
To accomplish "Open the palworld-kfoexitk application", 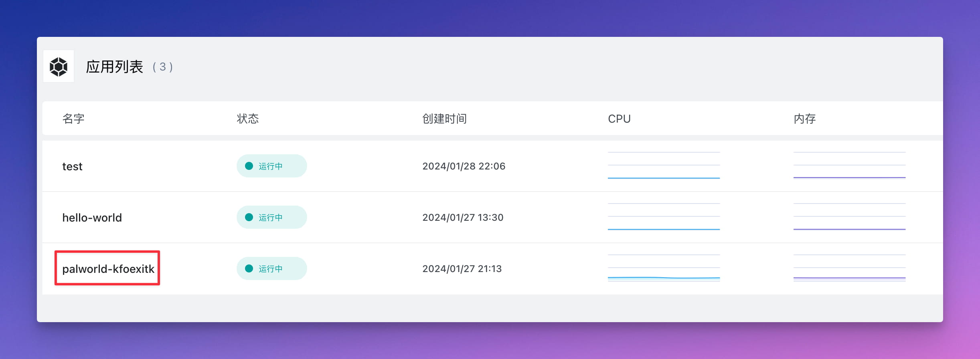I will click(x=108, y=269).
